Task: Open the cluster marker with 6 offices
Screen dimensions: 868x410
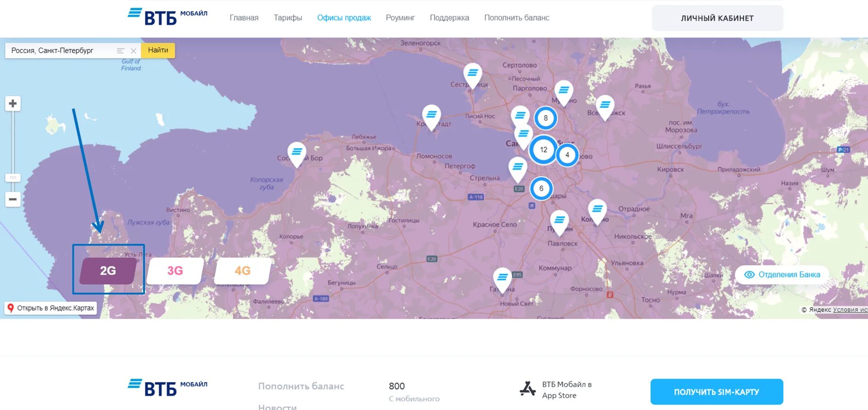Action: [541, 188]
